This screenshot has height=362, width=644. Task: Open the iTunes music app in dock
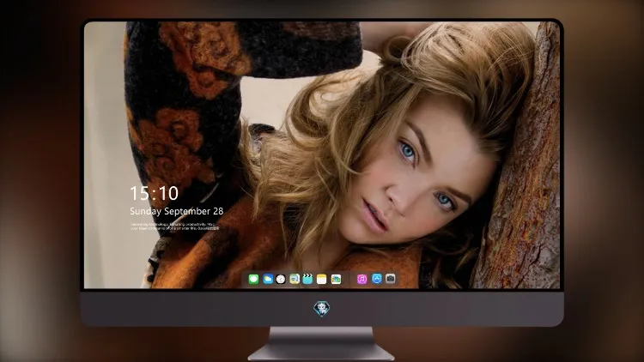361,279
